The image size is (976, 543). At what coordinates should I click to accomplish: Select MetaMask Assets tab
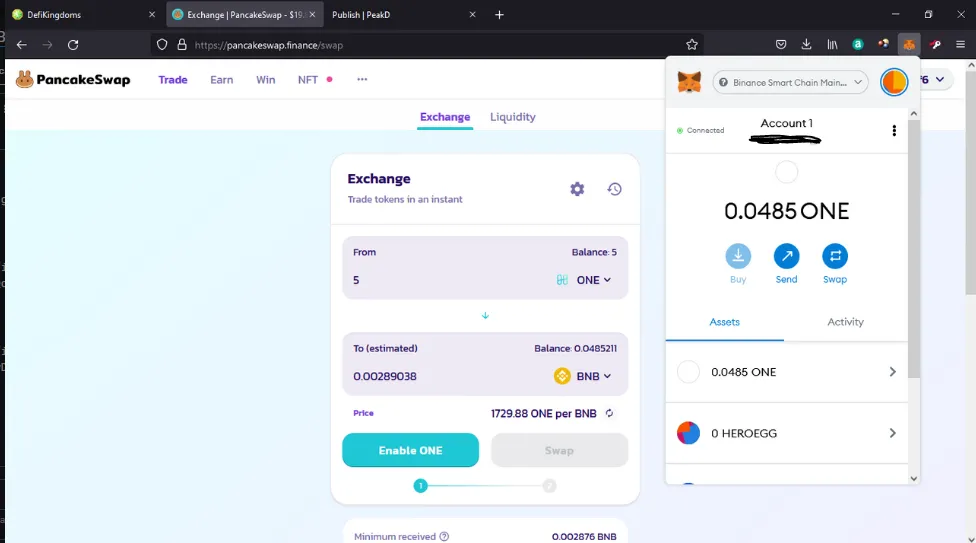pos(725,322)
